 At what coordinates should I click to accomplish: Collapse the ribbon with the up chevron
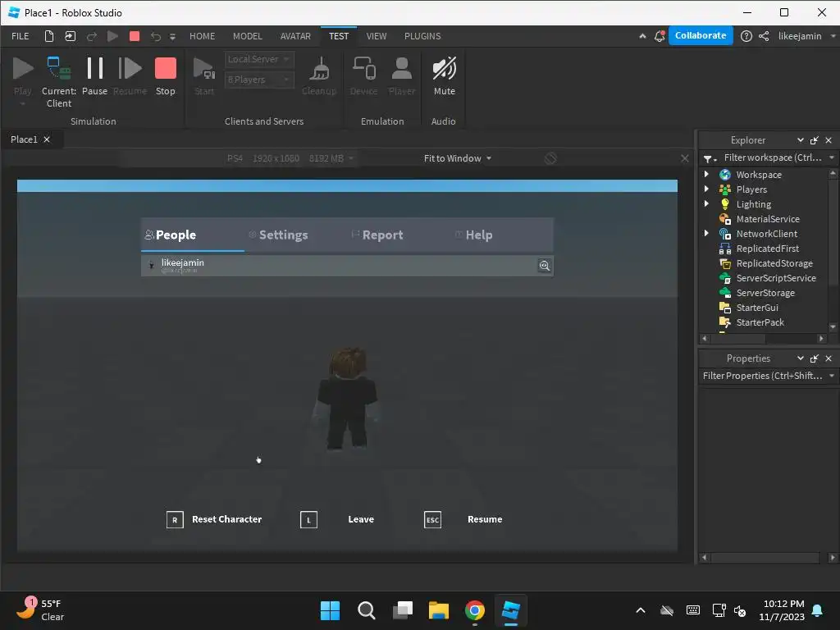[x=642, y=36]
